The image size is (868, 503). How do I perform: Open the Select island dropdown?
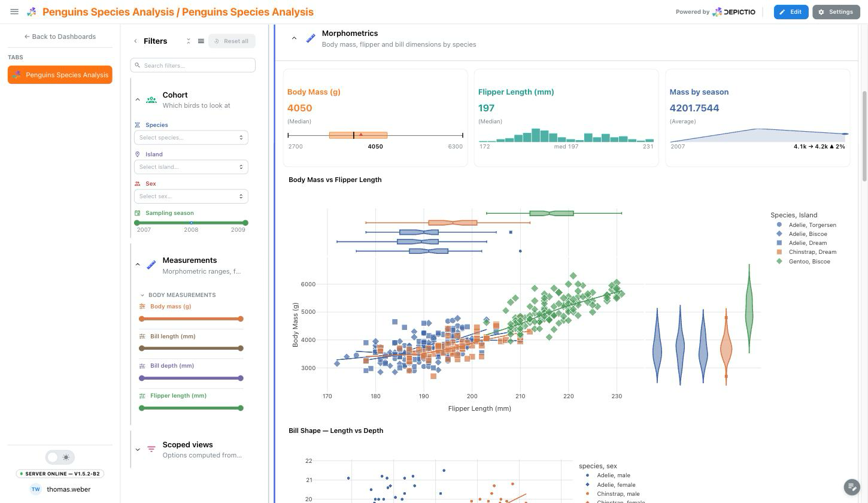[191, 167]
